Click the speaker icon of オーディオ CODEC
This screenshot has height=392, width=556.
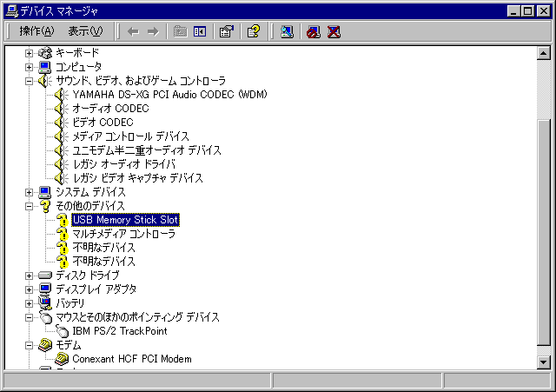point(62,109)
